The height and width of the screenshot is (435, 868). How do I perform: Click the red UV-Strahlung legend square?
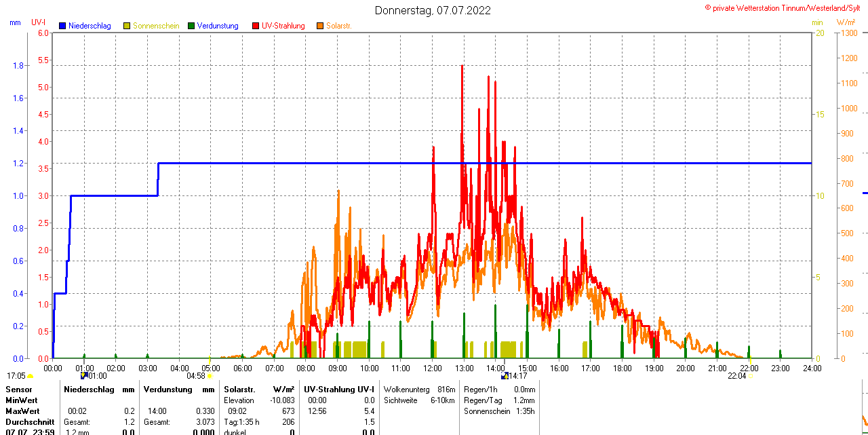[x=256, y=26]
